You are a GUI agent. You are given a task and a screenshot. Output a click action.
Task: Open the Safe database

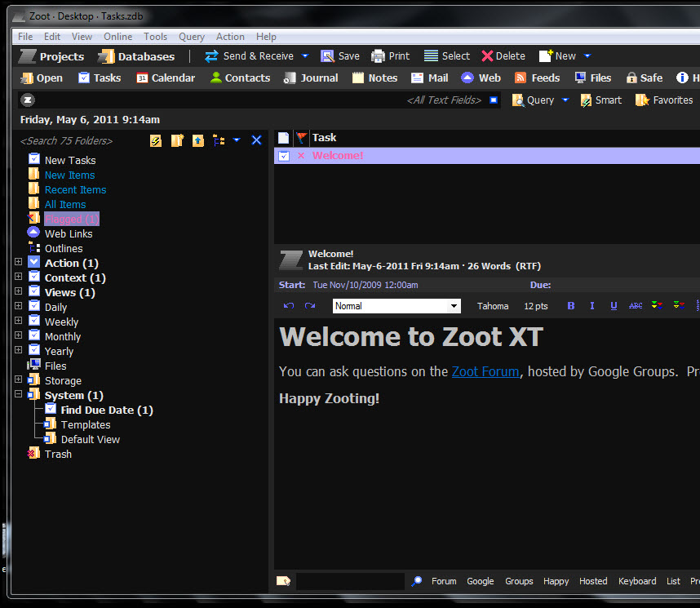[x=645, y=78]
